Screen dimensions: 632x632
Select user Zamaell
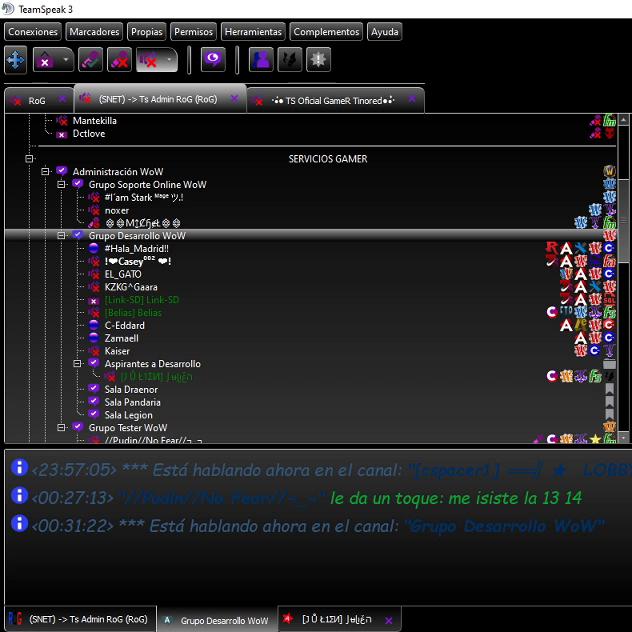coord(121,339)
